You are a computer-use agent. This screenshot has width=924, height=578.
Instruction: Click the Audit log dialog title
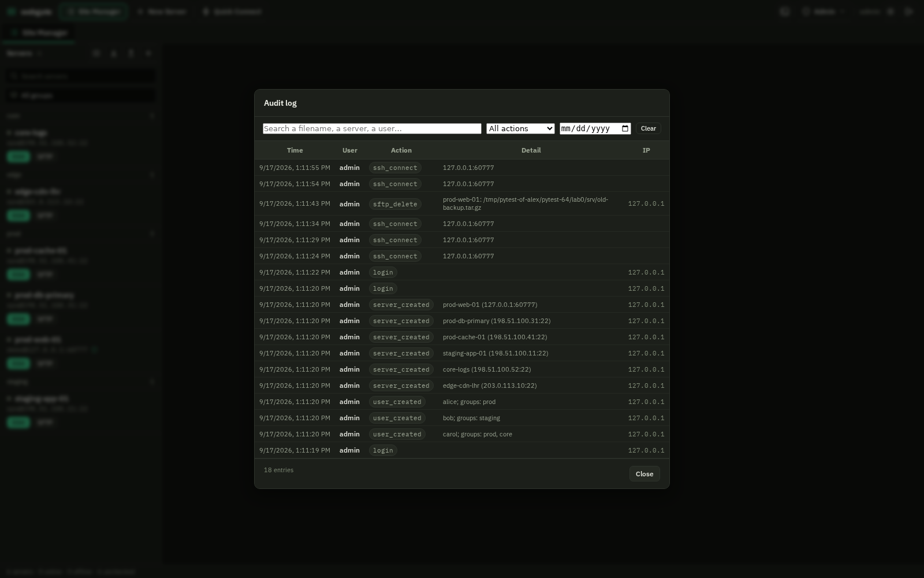280,103
